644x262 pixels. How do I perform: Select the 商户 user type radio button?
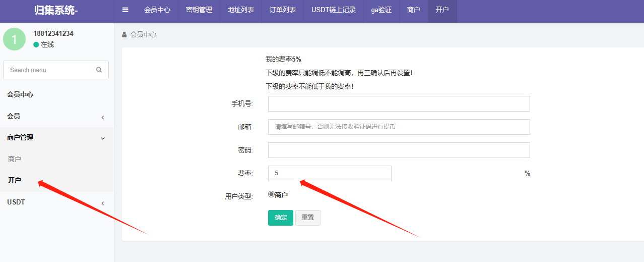(271, 194)
